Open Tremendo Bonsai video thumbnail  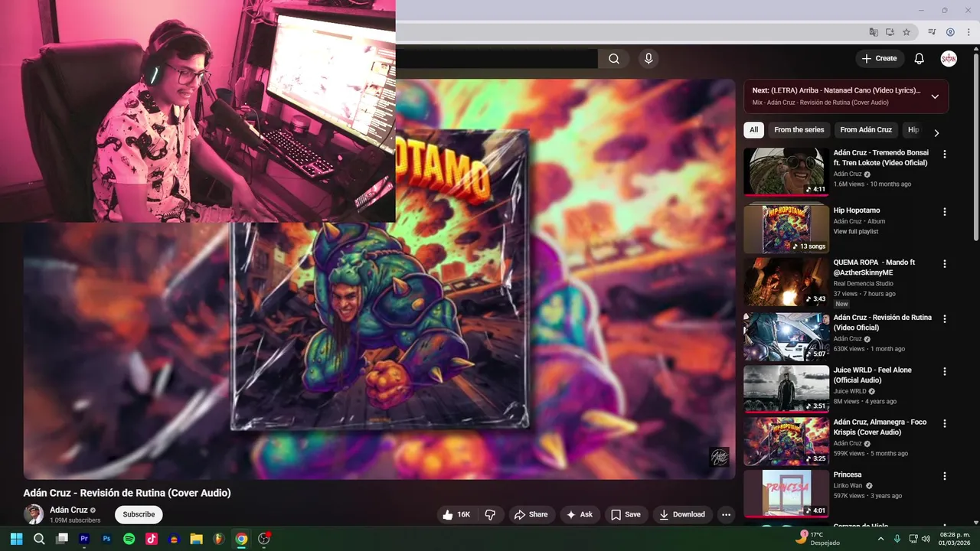pyautogui.click(x=786, y=171)
